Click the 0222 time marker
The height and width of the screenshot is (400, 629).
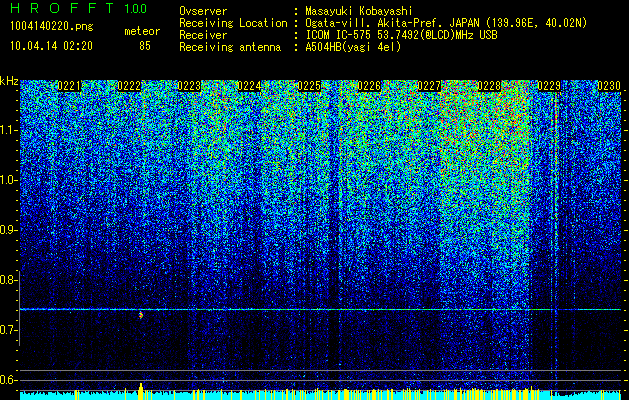coord(129,86)
